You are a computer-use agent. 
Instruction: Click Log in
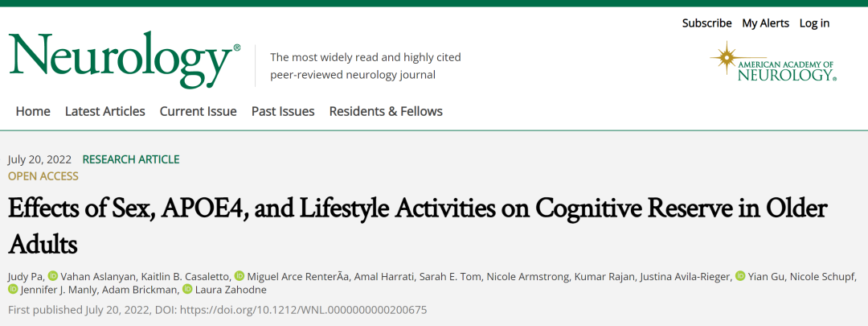click(x=814, y=23)
